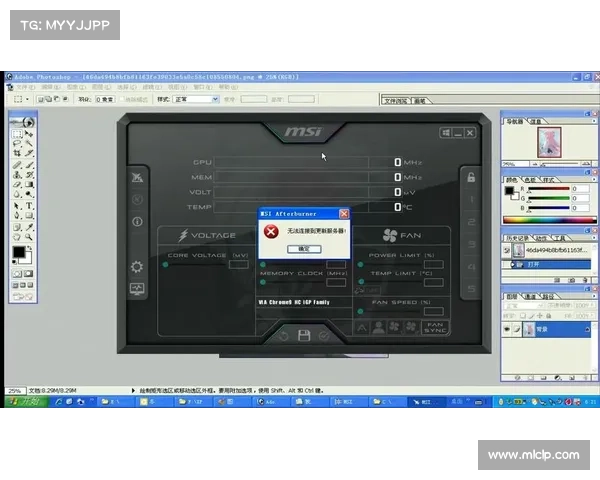The width and height of the screenshot is (600, 480).
Task: Open the layer Opacity dropdown
Action: pyautogui.click(x=593, y=305)
